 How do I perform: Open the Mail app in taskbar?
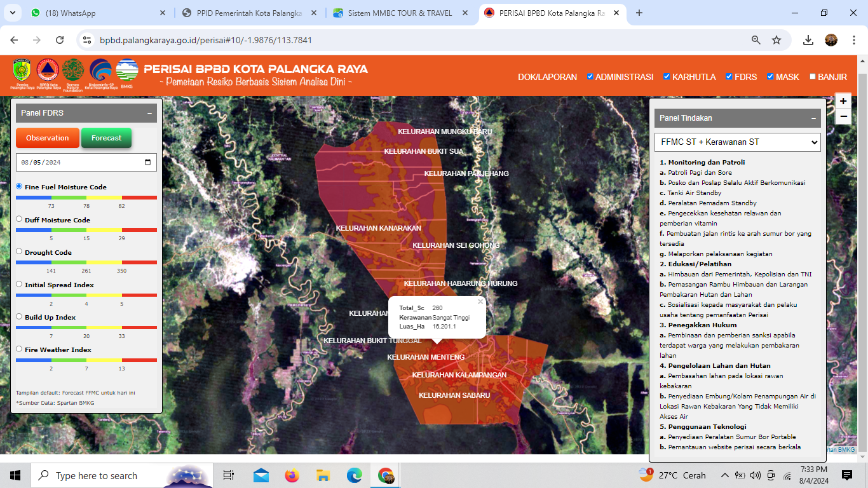tap(261, 475)
